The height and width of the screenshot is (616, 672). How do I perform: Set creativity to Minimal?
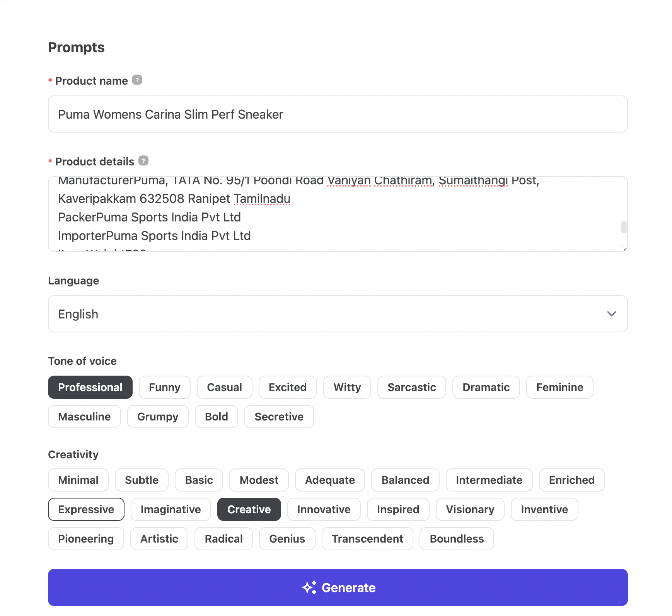pyautogui.click(x=78, y=480)
